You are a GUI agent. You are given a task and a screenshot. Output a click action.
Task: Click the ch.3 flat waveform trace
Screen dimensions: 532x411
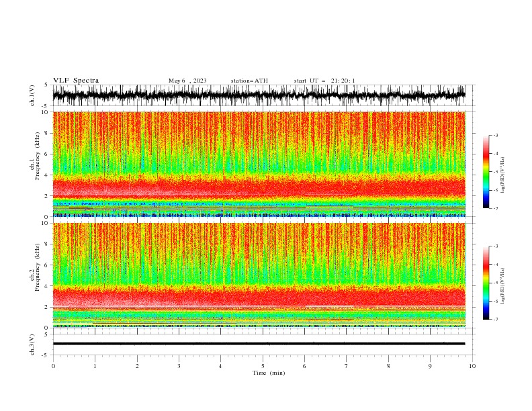[259, 344]
